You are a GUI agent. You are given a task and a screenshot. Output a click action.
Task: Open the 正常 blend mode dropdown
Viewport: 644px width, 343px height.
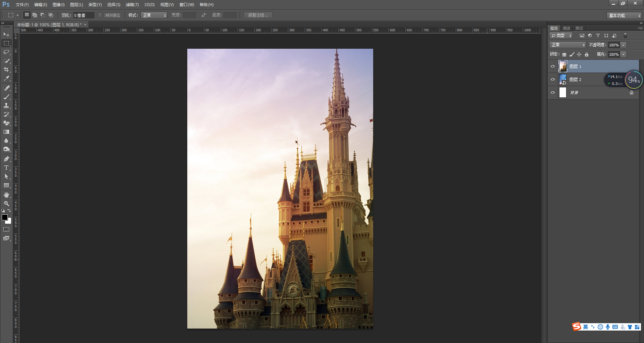(x=567, y=45)
